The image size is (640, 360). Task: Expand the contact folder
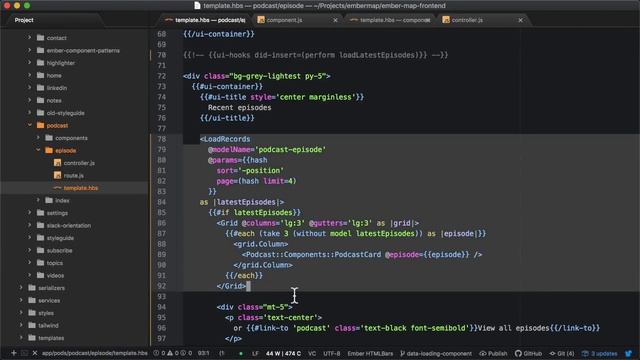click(x=29, y=38)
